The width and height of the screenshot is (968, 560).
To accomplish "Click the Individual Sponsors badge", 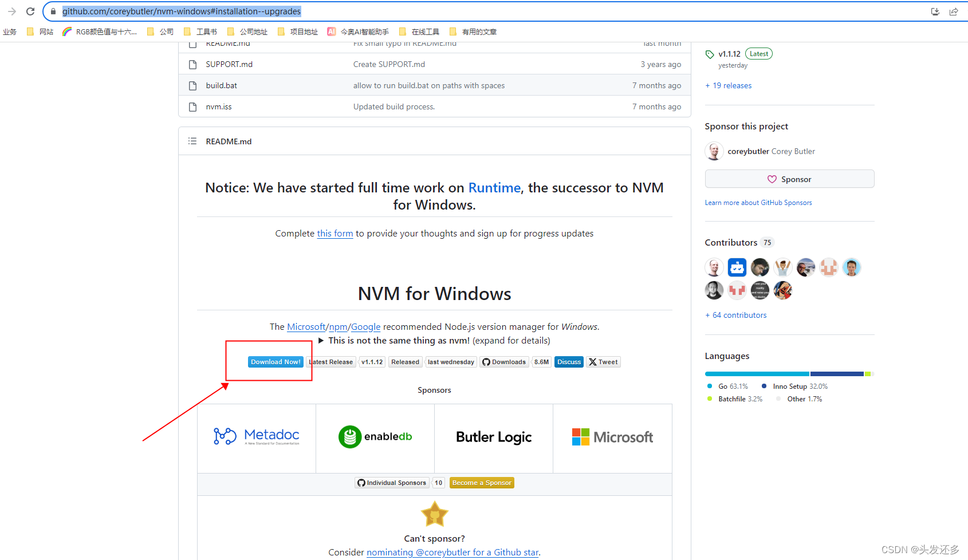I will (x=392, y=483).
